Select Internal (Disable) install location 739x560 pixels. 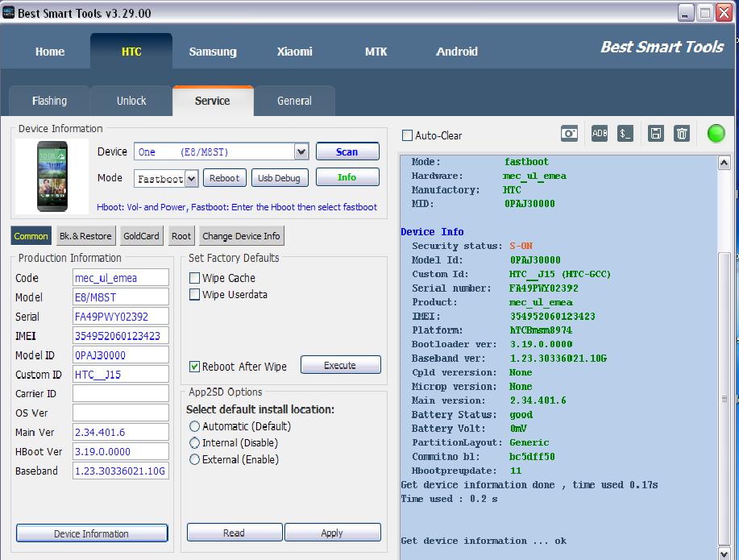tap(194, 443)
